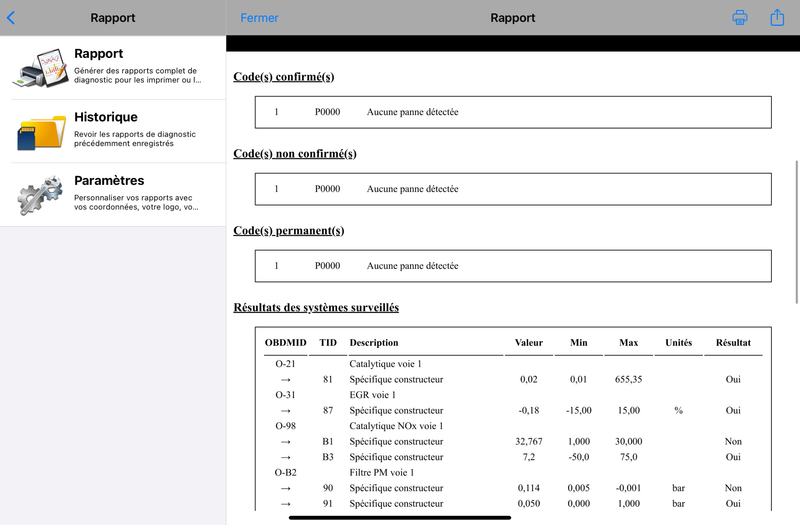Screen dimensions: 800x525
Task: Select the Rapport menu item title
Action: click(x=98, y=54)
